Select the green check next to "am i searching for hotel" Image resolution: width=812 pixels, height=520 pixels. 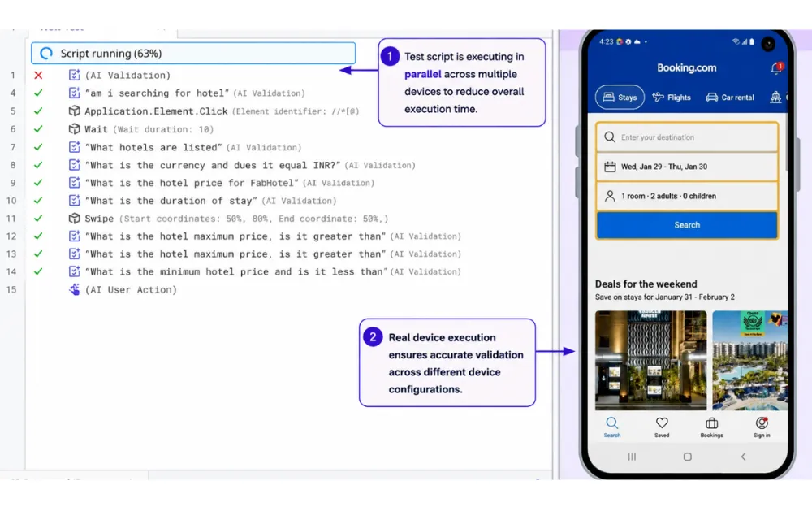[x=38, y=93]
